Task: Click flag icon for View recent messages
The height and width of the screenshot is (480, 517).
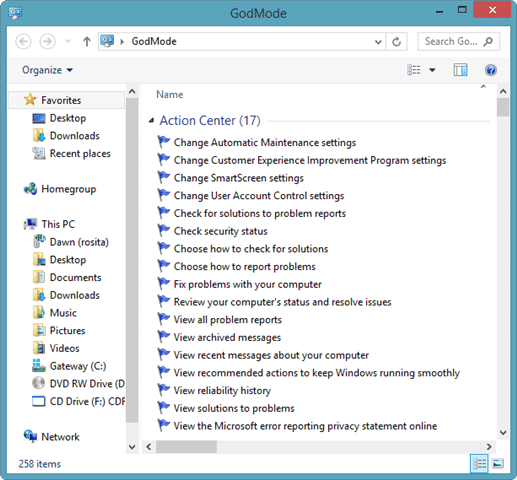Action: 164,354
